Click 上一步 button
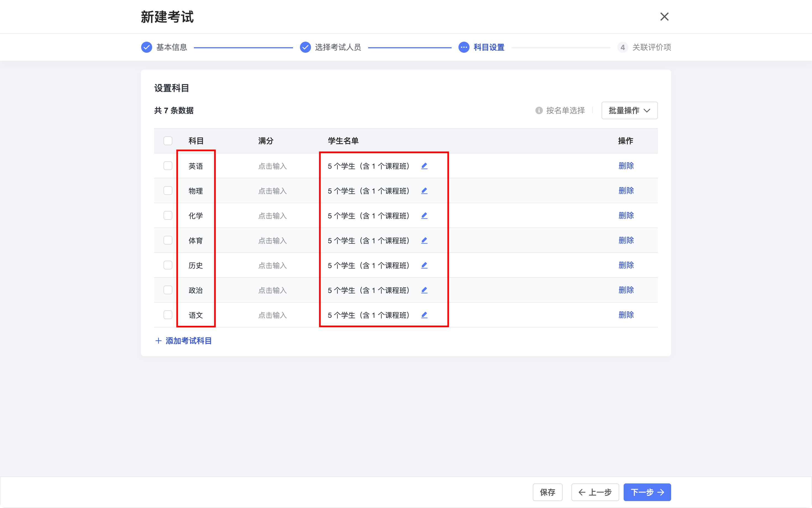This screenshot has height=508, width=812. coord(595,492)
